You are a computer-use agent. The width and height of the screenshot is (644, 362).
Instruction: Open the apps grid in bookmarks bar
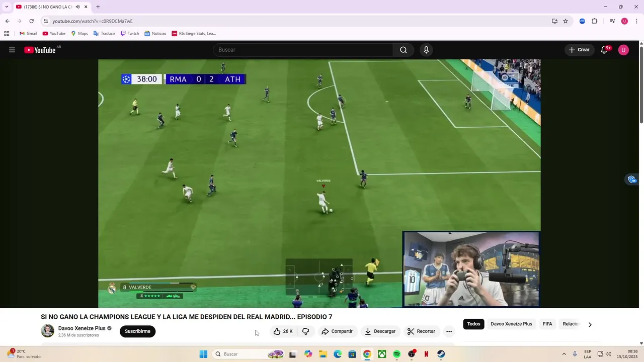click(7, 34)
